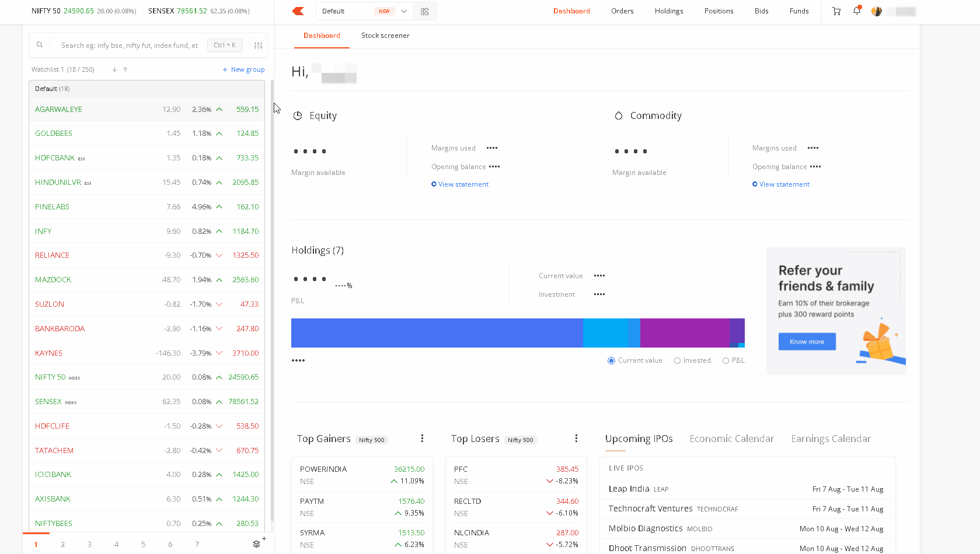Select the Dashboard sub-tab
Image resolution: width=980 pixels, height=554 pixels.
click(x=322, y=36)
